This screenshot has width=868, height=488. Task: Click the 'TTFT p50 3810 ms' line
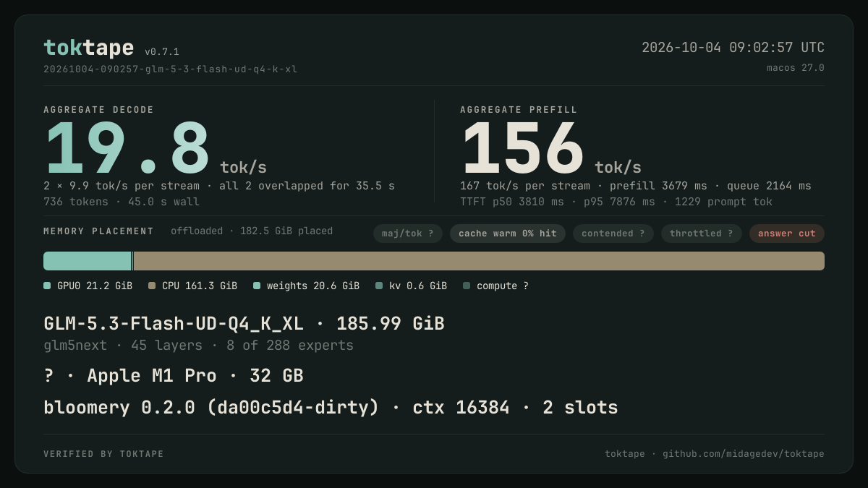[x=616, y=202]
